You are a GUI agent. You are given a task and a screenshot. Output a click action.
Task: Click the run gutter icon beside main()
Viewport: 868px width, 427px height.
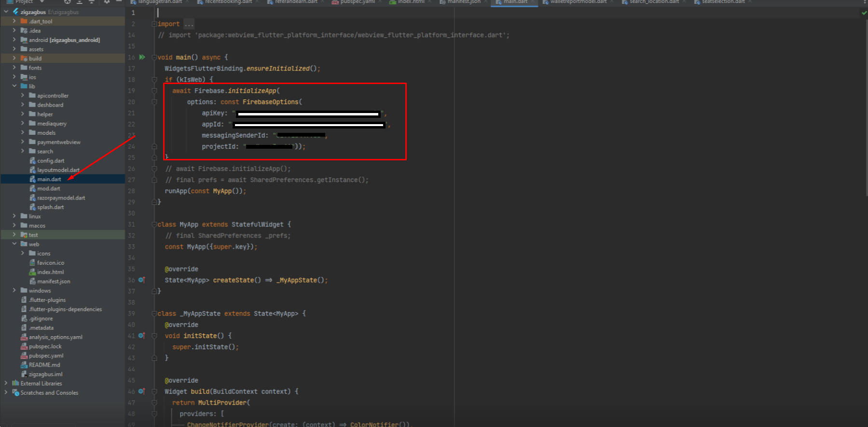[142, 57]
